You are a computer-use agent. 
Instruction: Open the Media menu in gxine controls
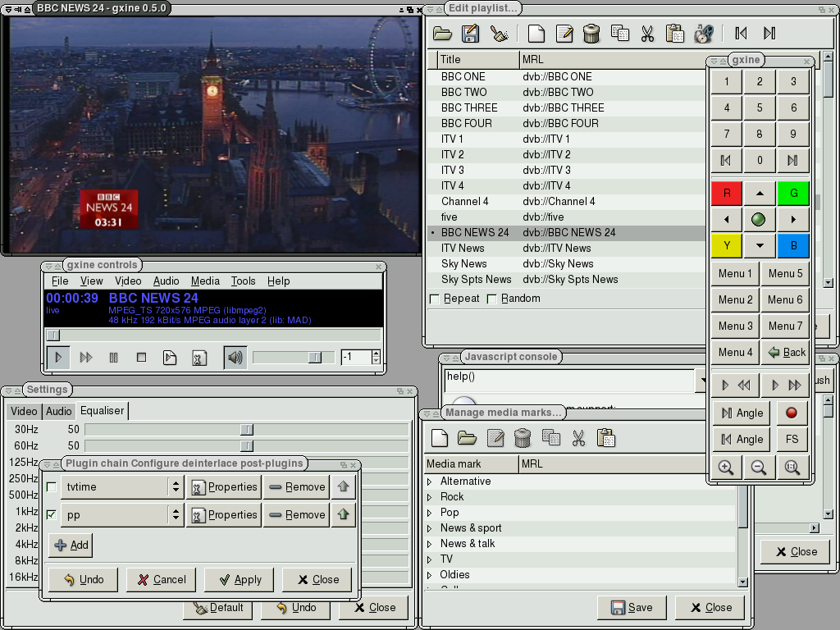click(205, 281)
